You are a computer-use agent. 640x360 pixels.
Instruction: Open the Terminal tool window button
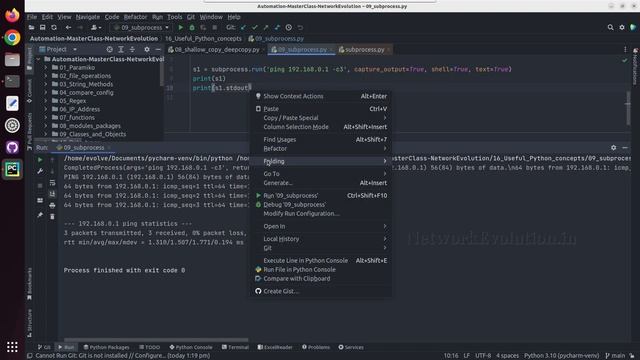click(235, 347)
